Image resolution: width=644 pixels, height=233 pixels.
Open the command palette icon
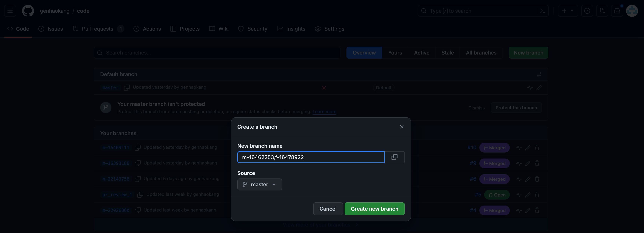pyautogui.click(x=543, y=11)
